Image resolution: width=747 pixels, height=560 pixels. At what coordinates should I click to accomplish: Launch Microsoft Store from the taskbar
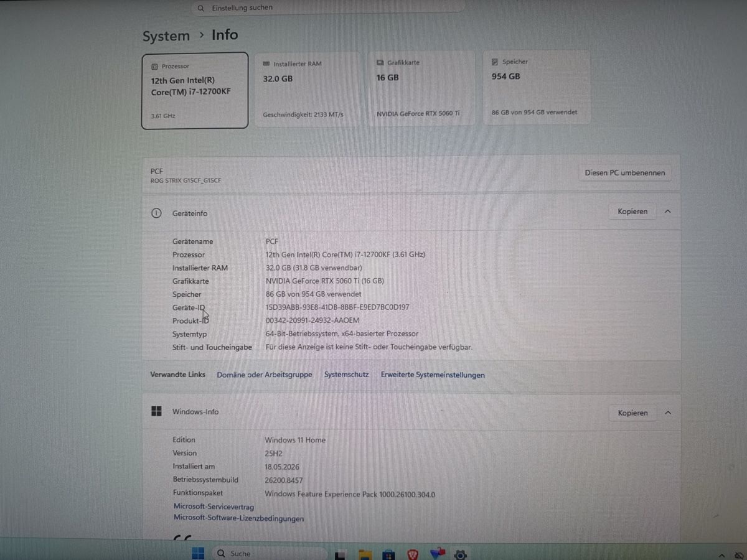[x=388, y=554]
